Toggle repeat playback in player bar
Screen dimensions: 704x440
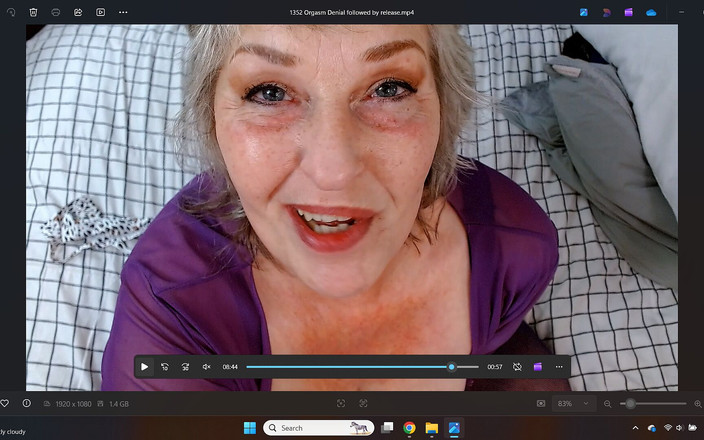517,367
